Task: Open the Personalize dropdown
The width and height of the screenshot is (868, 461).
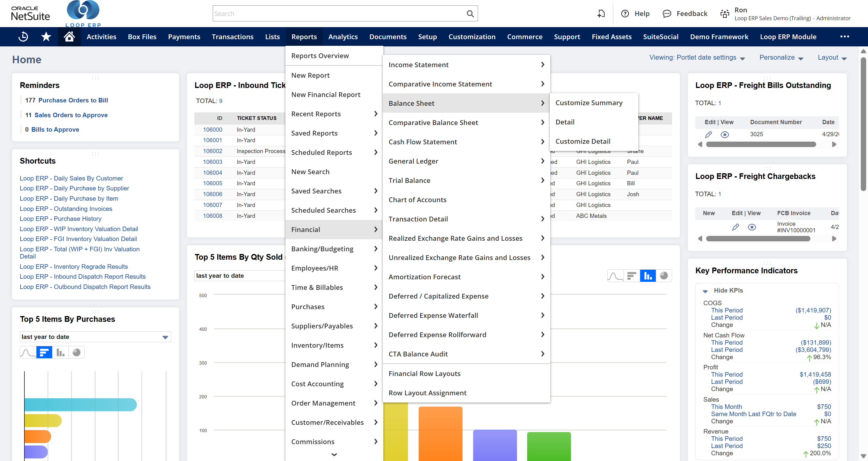Action: point(782,58)
